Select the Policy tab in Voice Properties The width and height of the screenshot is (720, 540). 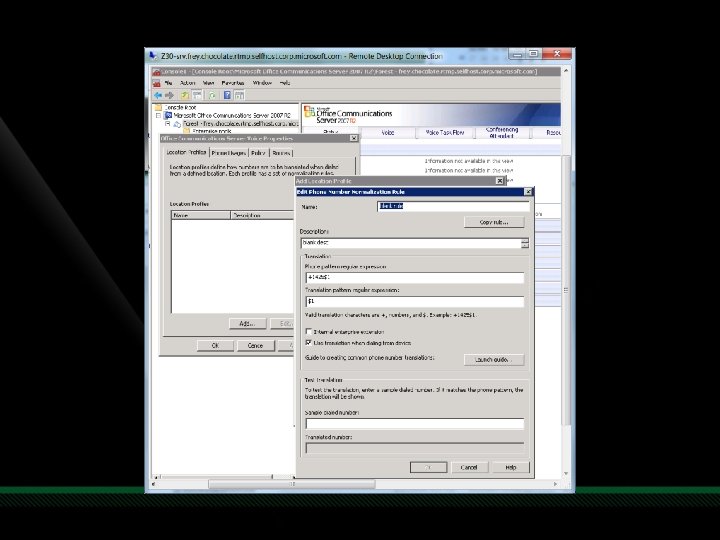[259, 153]
